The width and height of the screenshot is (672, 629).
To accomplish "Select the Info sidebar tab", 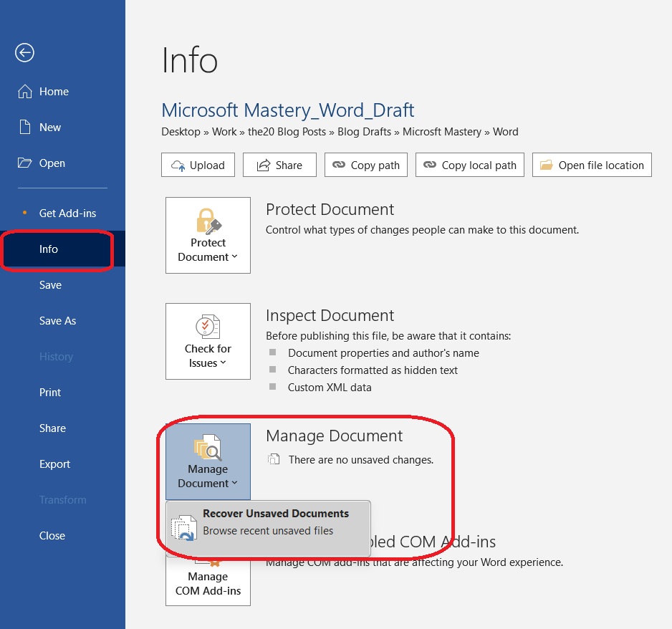I will [x=62, y=249].
